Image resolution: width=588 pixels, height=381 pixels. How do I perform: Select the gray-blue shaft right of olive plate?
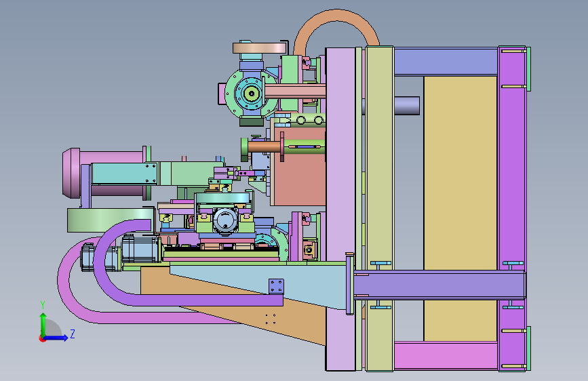(406, 105)
